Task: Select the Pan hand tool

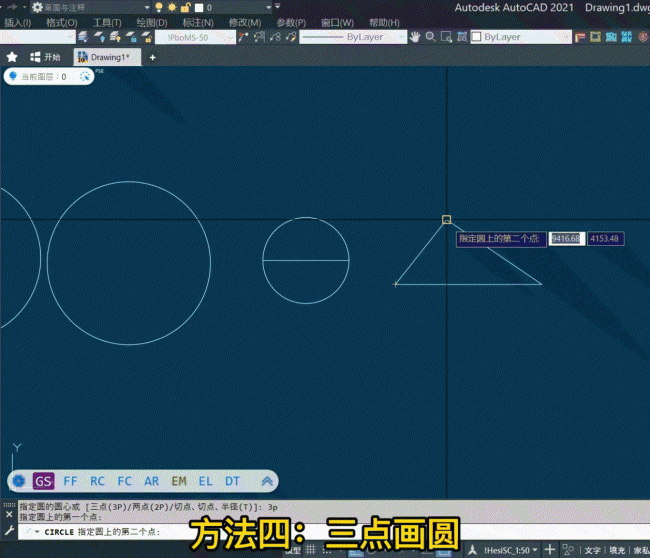Action: pyautogui.click(x=415, y=37)
